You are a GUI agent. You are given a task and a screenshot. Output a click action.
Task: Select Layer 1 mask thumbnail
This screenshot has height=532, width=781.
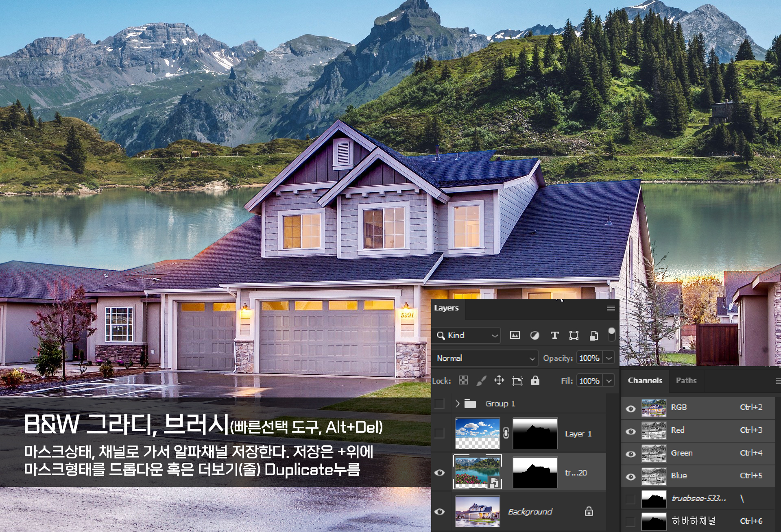[x=535, y=433]
